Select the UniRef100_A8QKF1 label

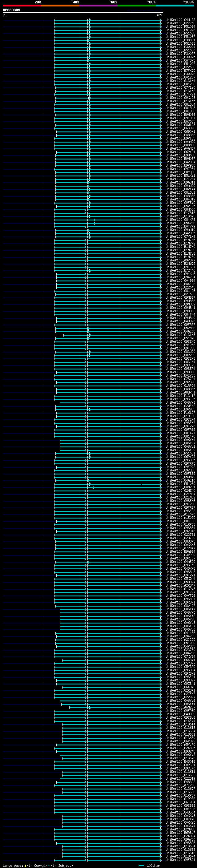click(x=180, y=393)
